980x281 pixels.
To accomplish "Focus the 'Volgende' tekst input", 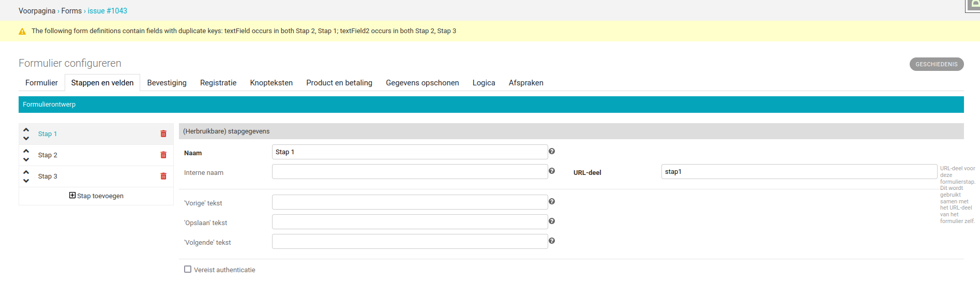I will (x=410, y=242).
